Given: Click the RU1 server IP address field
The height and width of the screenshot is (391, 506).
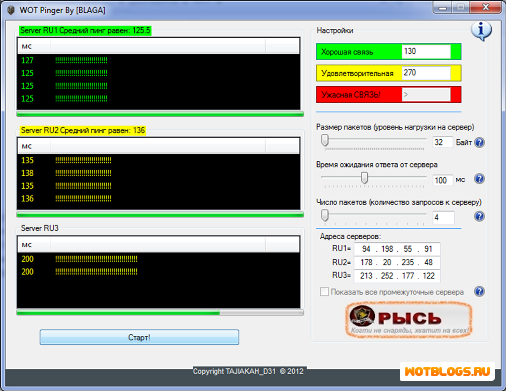Looking at the screenshot, I should coord(397,249).
